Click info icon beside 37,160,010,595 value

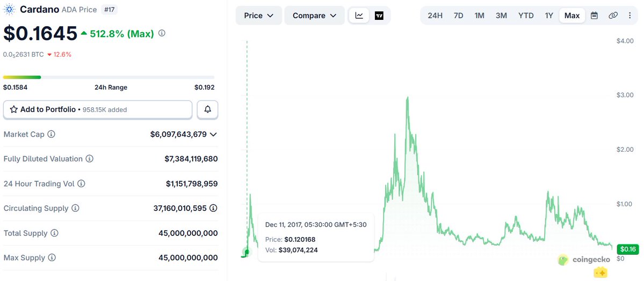click(214, 209)
